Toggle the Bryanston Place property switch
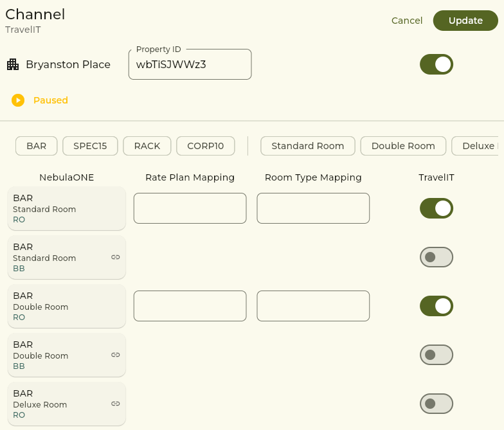Image resolution: width=504 pixels, height=430 pixels. [437, 64]
